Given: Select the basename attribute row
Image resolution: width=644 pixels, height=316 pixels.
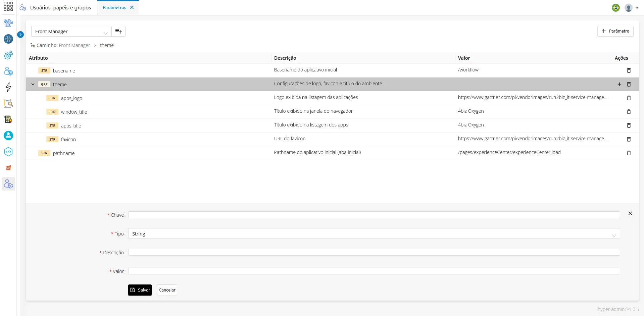Looking at the screenshot, I should click(332, 70).
